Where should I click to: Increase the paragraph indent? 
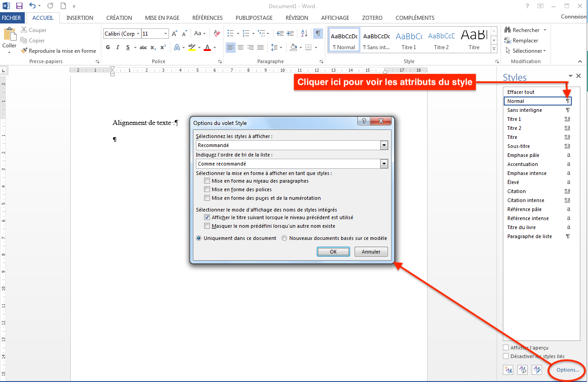(x=291, y=33)
